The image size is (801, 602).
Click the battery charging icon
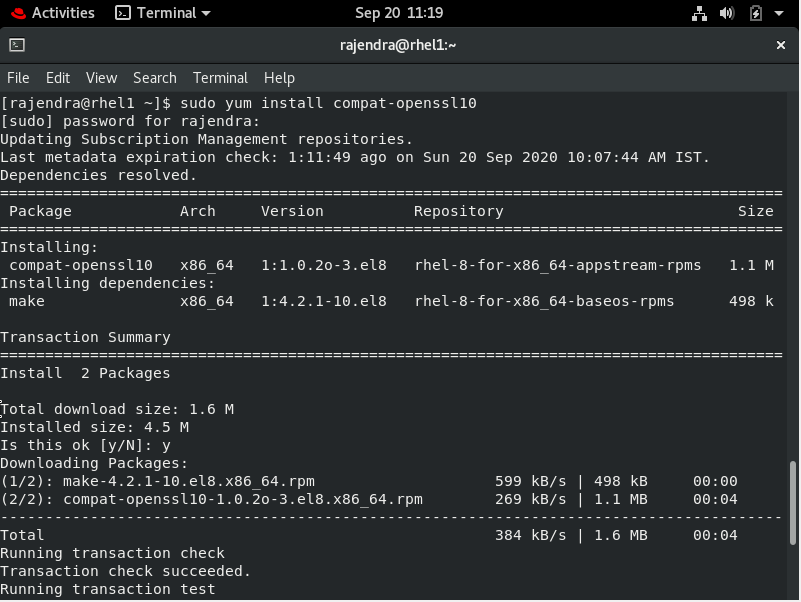point(756,13)
